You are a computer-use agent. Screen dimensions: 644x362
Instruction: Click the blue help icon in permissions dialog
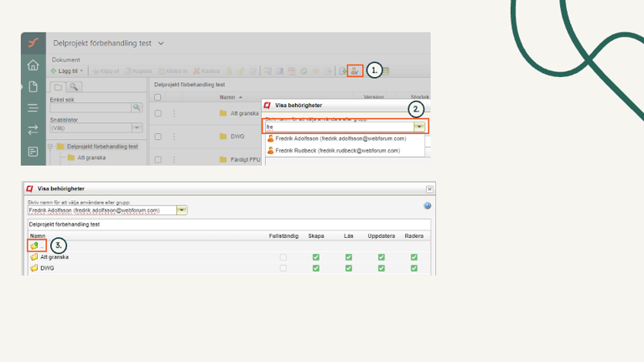point(428,205)
